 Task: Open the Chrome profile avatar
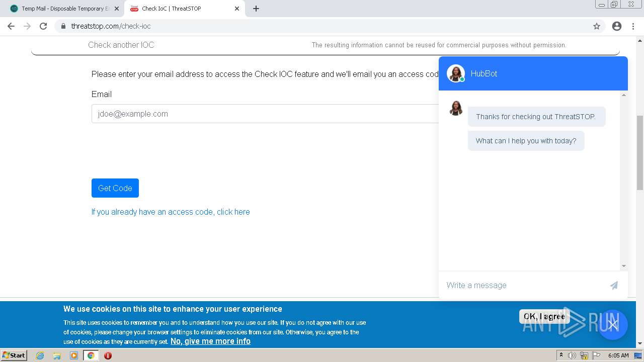click(617, 26)
